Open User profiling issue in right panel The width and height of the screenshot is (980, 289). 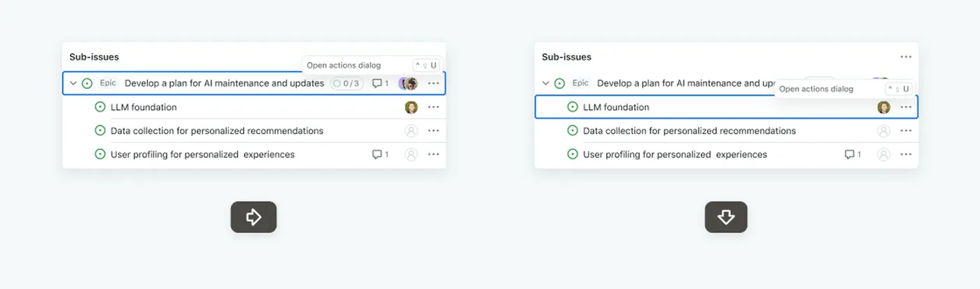point(675,155)
